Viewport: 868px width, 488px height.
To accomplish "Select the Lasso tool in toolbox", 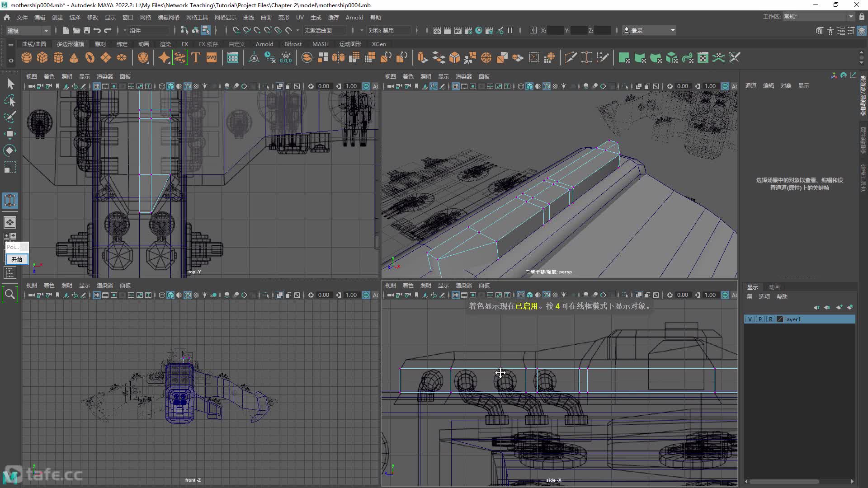I will [10, 100].
